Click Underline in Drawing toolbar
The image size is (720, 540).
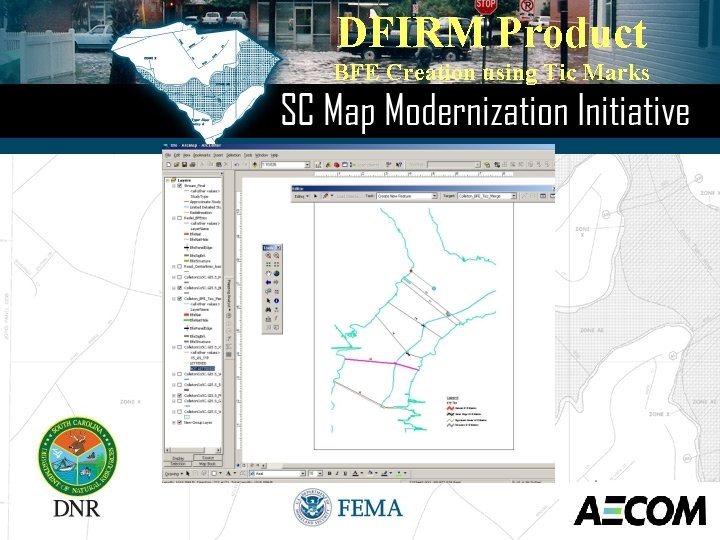[x=345, y=473]
